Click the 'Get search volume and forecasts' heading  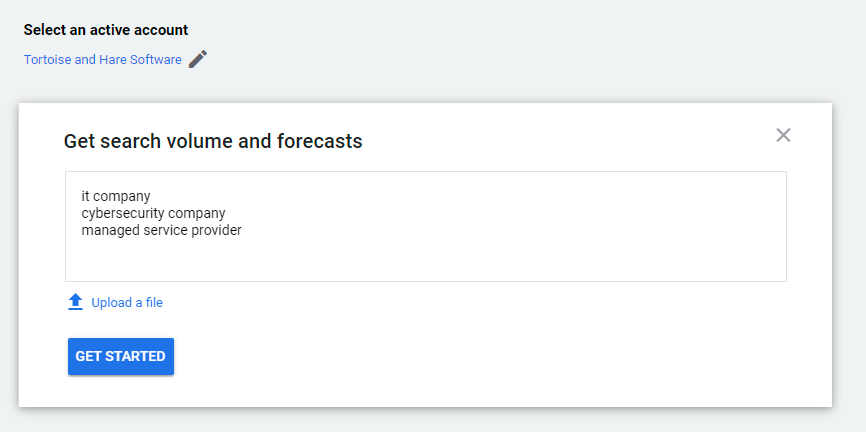point(213,141)
